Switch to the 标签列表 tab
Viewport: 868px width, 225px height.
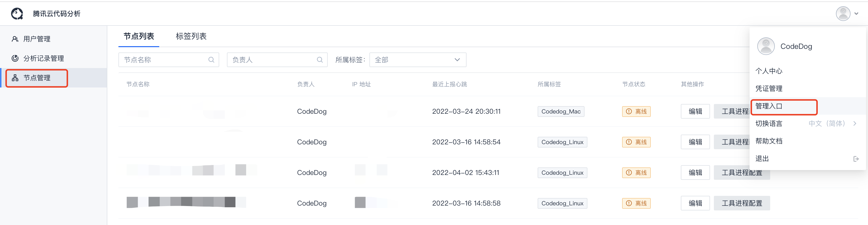[x=191, y=36]
